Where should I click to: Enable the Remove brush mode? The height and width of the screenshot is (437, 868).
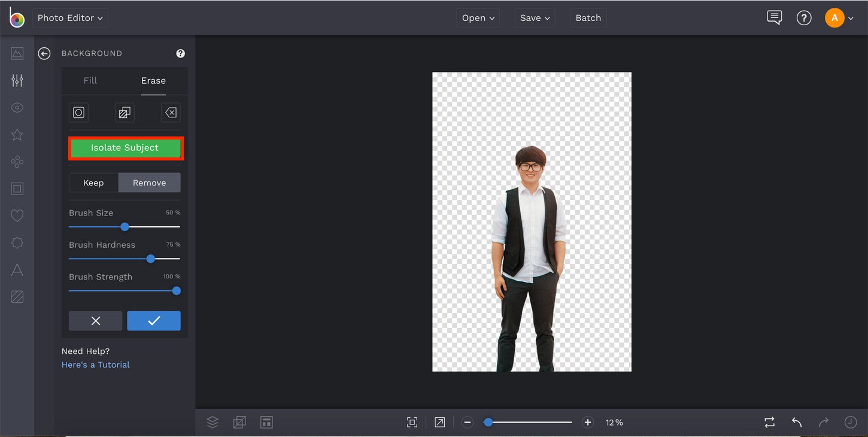click(149, 183)
